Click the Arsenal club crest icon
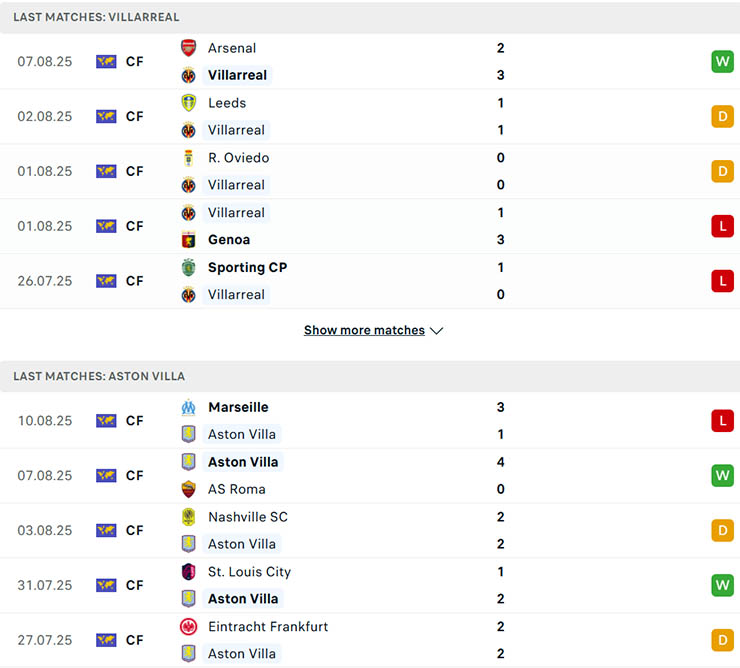The image size is (740, 668). pyautogui.click(x=188, y=48)
